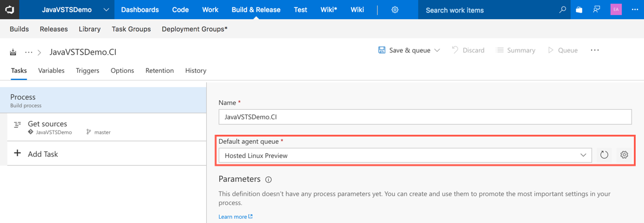Go to Releases sub-navigation
This screenshot has width=644, height=223.
[54, 29]
